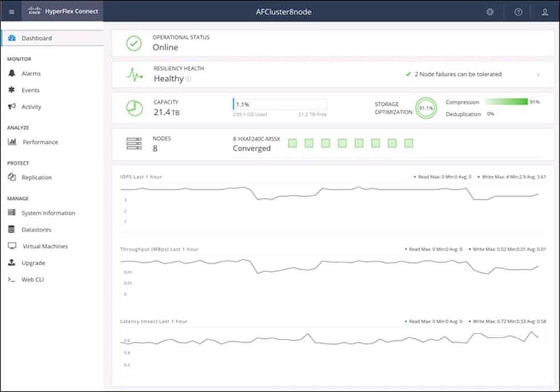Click the Healthy info icon
The width and height of the screenshot is (560, 392).
tap(189, 79)
